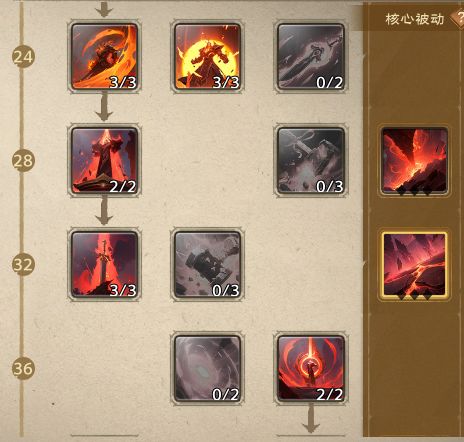Select the greyed sword skill showing 0/2
The height and width of the screenshot is (442, 464).
[311, 56]
